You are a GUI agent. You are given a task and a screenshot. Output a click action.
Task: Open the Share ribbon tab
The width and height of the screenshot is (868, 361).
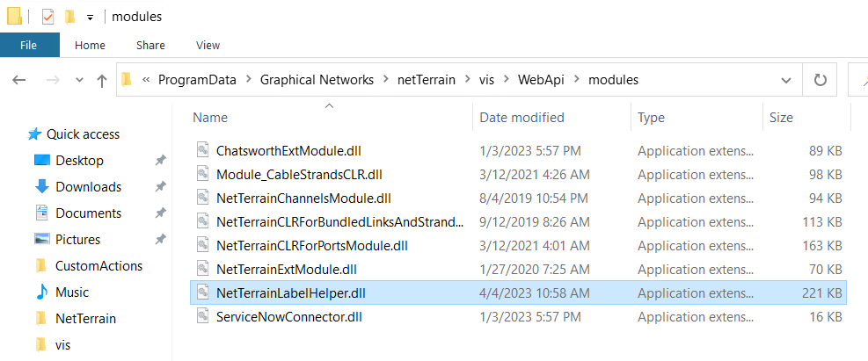pyautogui.click(x=150, y=45)
